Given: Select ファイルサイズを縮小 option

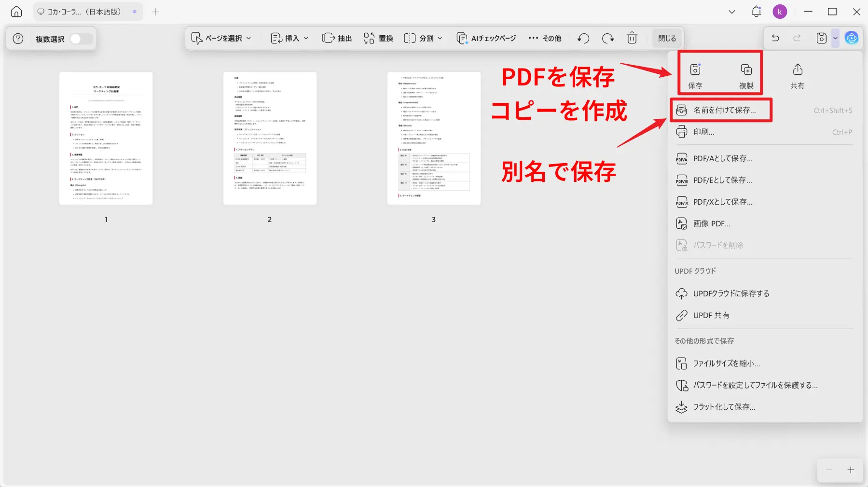Looking at the screenshot, I should click(764, 363).
